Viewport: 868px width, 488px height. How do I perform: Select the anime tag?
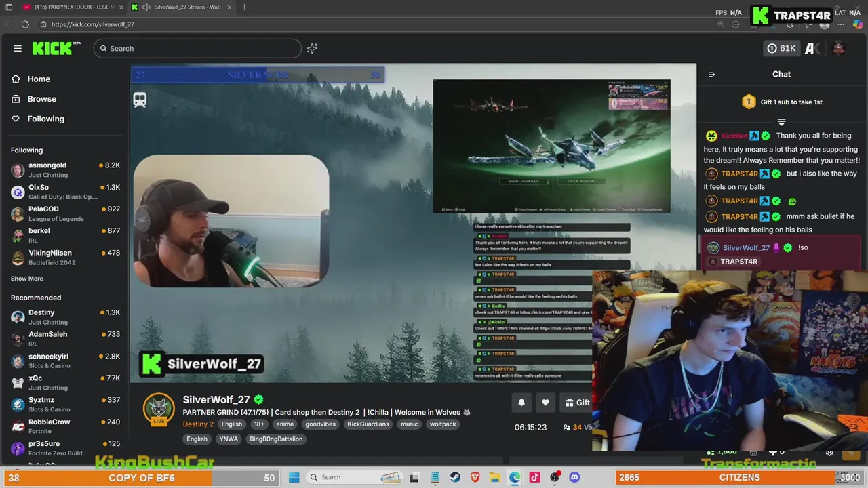tap(285, 424)
